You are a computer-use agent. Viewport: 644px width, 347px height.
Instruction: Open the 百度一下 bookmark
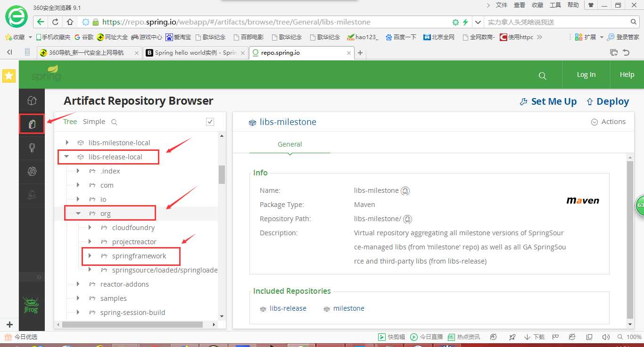click(x=401, y=37)
